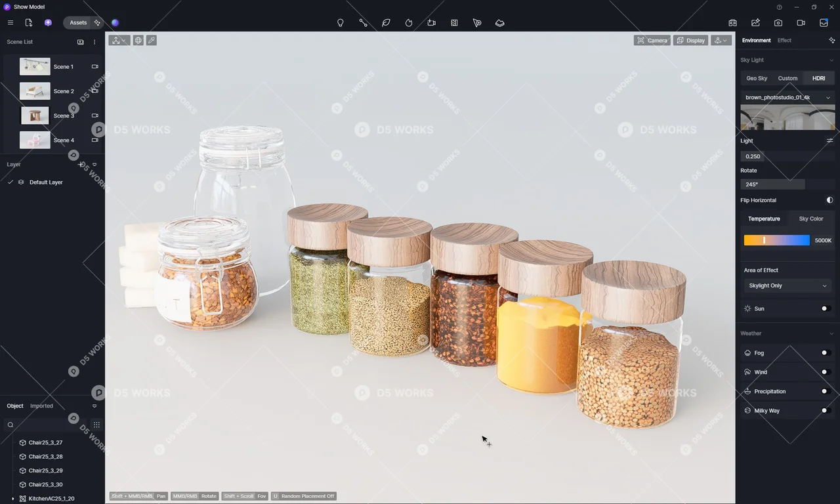Select the path tool icon in top toolbar
Screen dimensions: 840x504
pos(363,23)
